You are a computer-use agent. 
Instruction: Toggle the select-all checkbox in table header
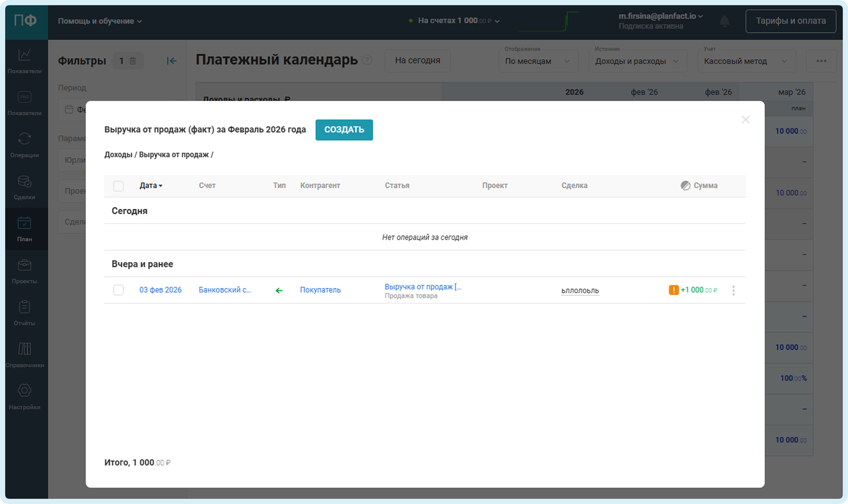(x=118, y=186)
